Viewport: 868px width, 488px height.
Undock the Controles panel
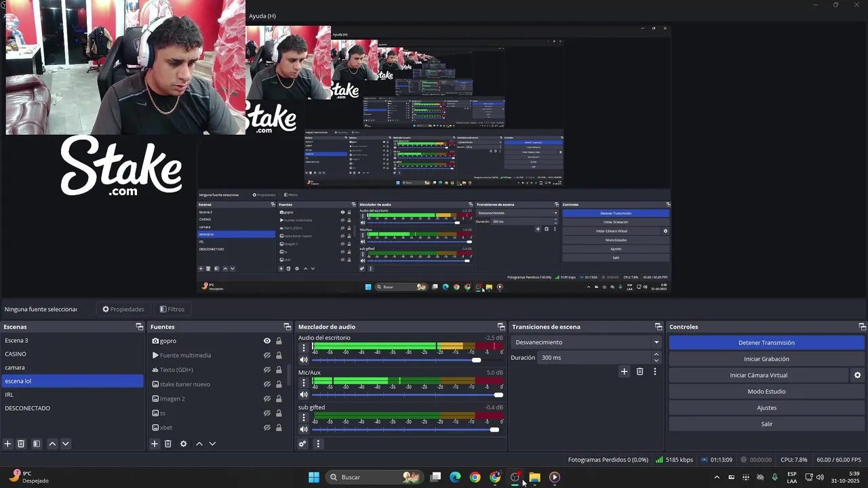click(x=862, y=327)
